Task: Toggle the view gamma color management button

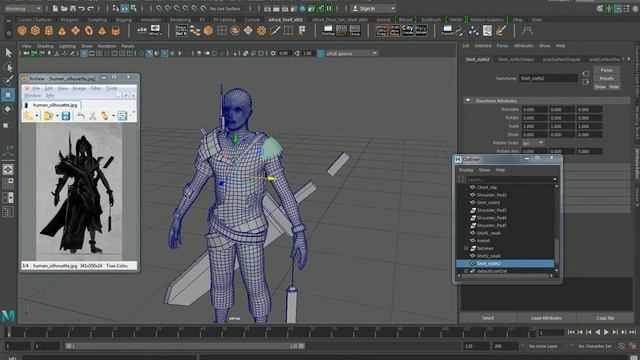Action: (320, 53)
